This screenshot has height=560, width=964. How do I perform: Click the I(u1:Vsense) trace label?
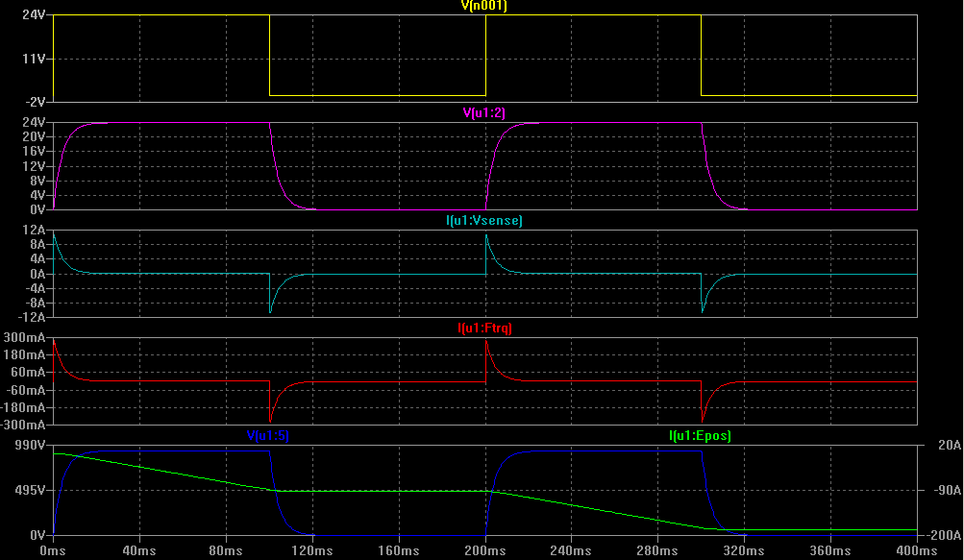pyautogui.click(x=484, y=221)
